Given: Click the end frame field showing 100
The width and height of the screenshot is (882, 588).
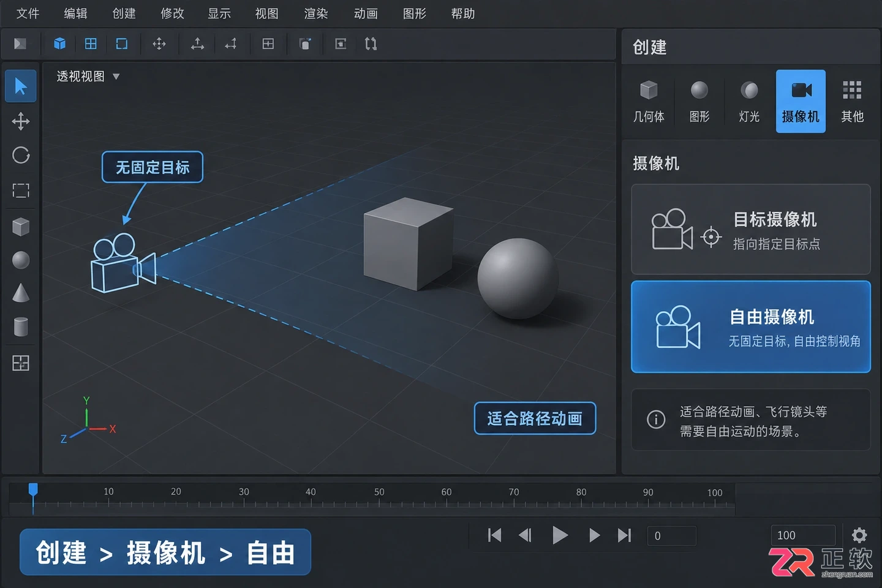Looking at the screenshot, I should click(803, 535).
